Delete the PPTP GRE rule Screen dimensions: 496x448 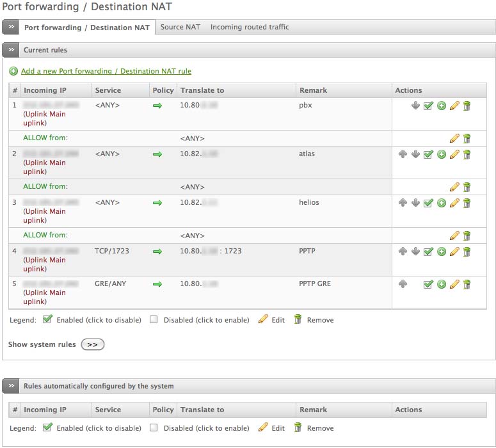coord(467,284)
